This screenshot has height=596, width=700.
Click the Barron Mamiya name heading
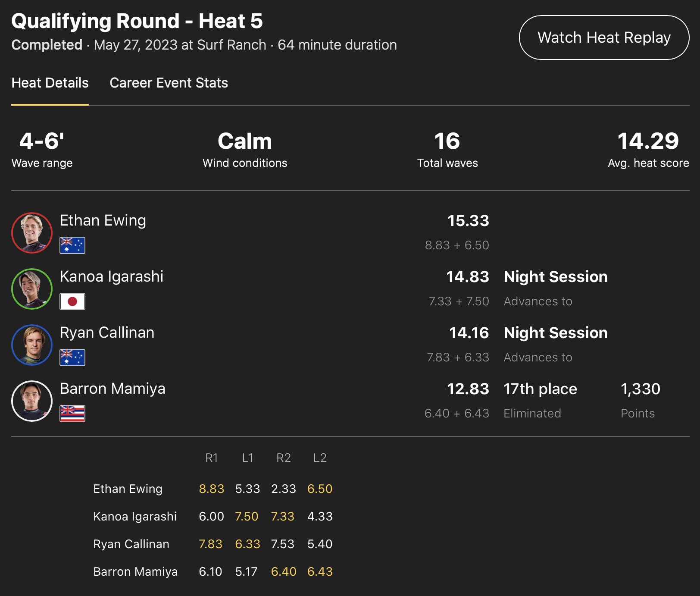coord(112,389)
